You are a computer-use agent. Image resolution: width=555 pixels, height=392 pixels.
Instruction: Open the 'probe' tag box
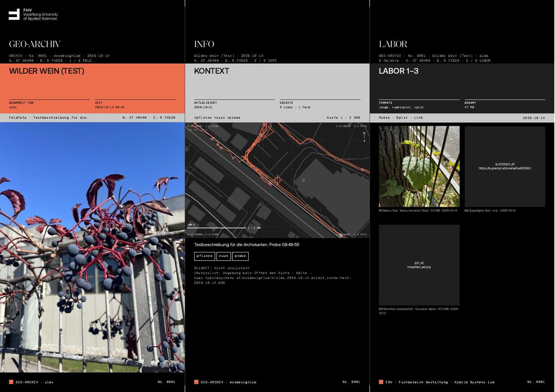(240, 256)
